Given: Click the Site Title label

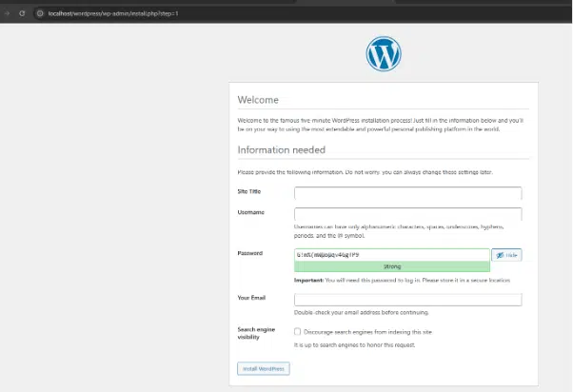Looking at the screenshot, I should click(x=249, y=191).
